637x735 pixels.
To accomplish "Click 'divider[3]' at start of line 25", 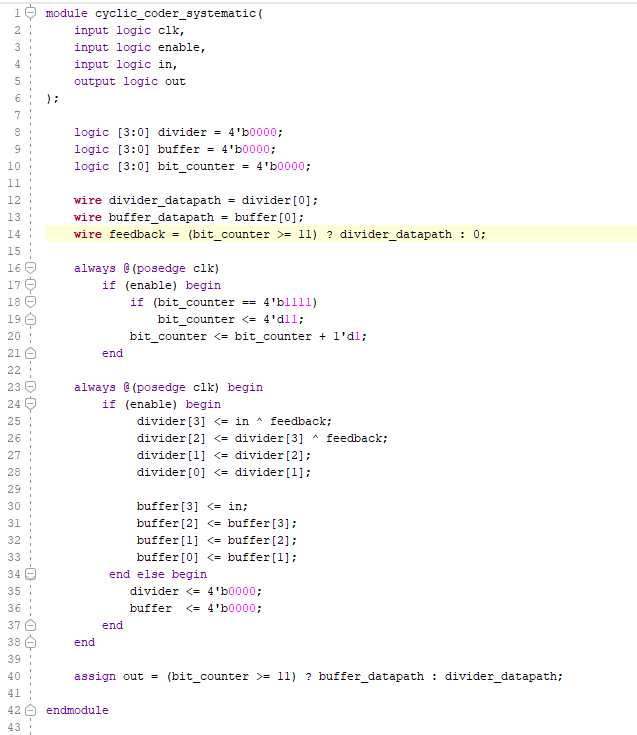I will pos(171,421).
